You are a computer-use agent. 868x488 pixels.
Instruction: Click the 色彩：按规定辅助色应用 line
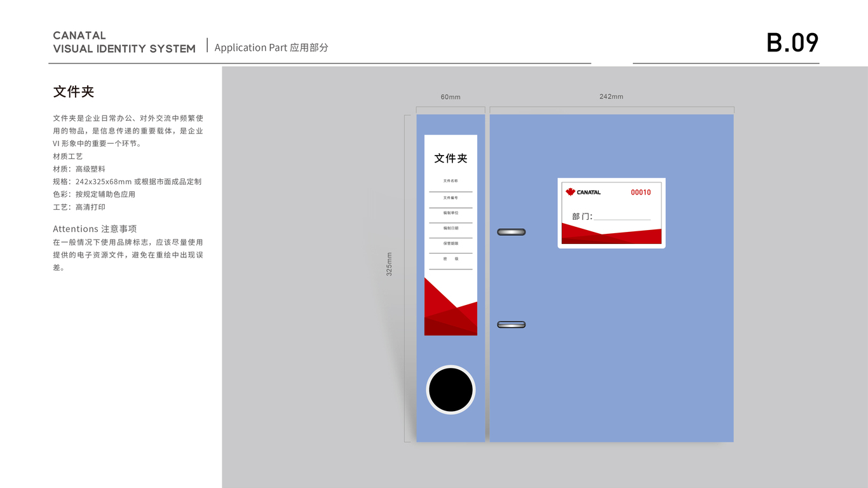94,194
